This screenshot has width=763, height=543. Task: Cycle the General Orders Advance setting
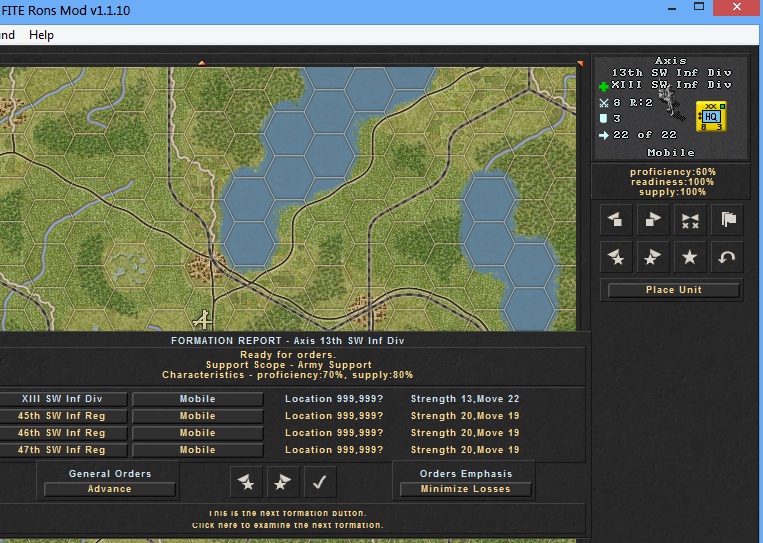point(109,489)
